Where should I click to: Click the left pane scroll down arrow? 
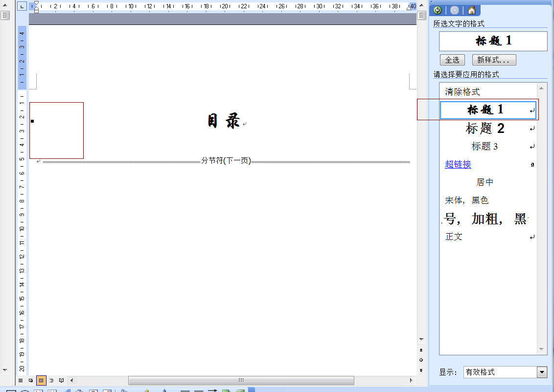[5, 370]
